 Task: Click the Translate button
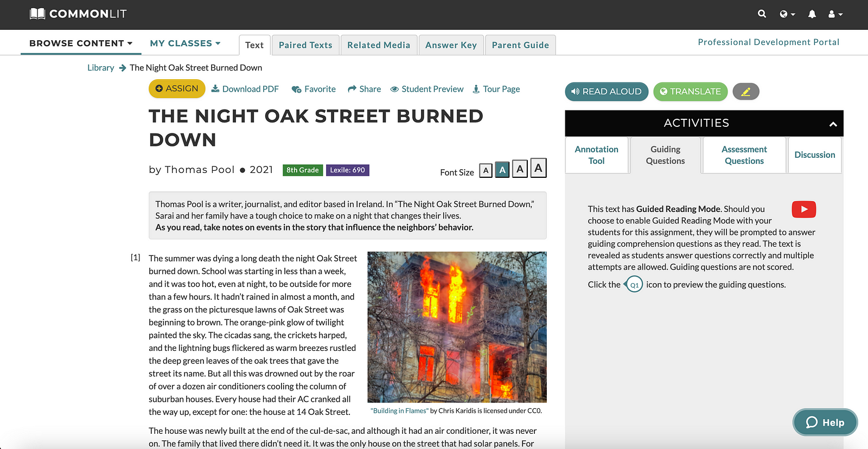coord(690,92)
